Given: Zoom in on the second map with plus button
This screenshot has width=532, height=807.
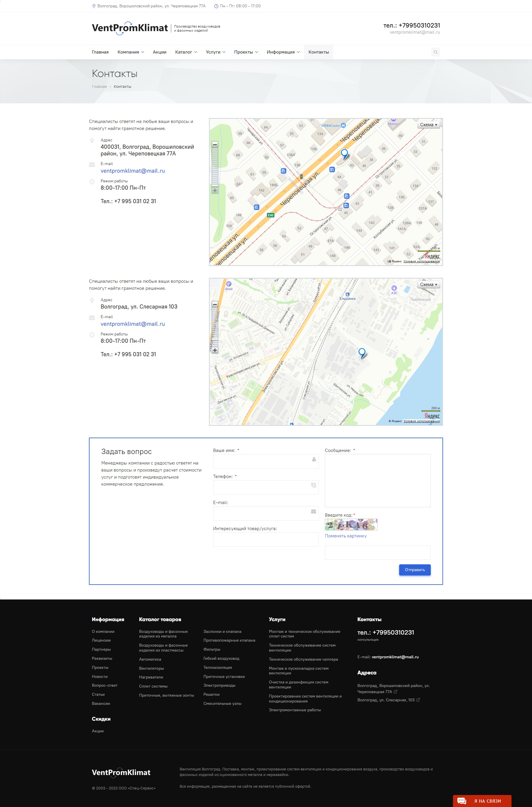Looking at the screenshot, I should (x=215, y=350).
